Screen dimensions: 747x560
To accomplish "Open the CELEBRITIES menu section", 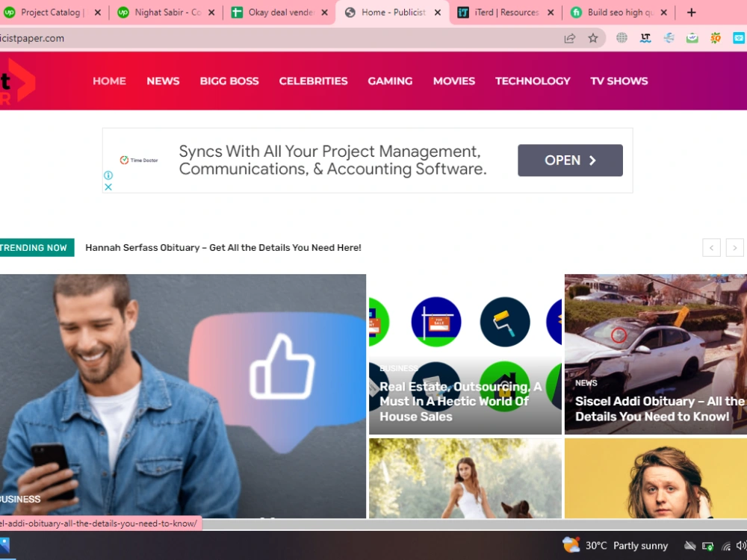I will click(x=314, y=81).
